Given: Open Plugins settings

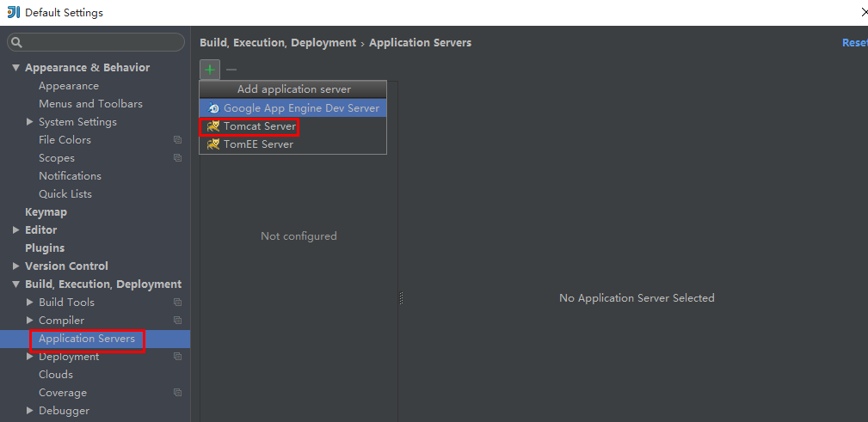Looking at the screenshot, I should click(45, 248).
